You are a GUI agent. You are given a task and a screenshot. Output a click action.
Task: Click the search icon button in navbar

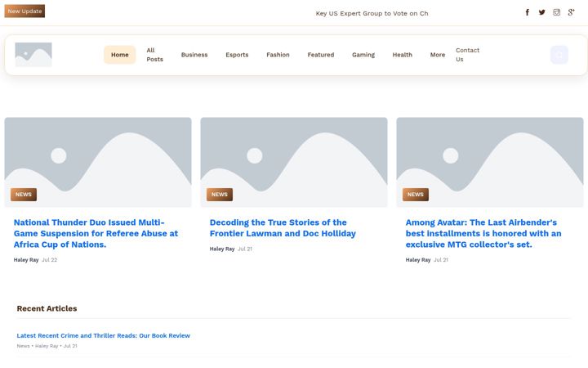coord(559,55)
